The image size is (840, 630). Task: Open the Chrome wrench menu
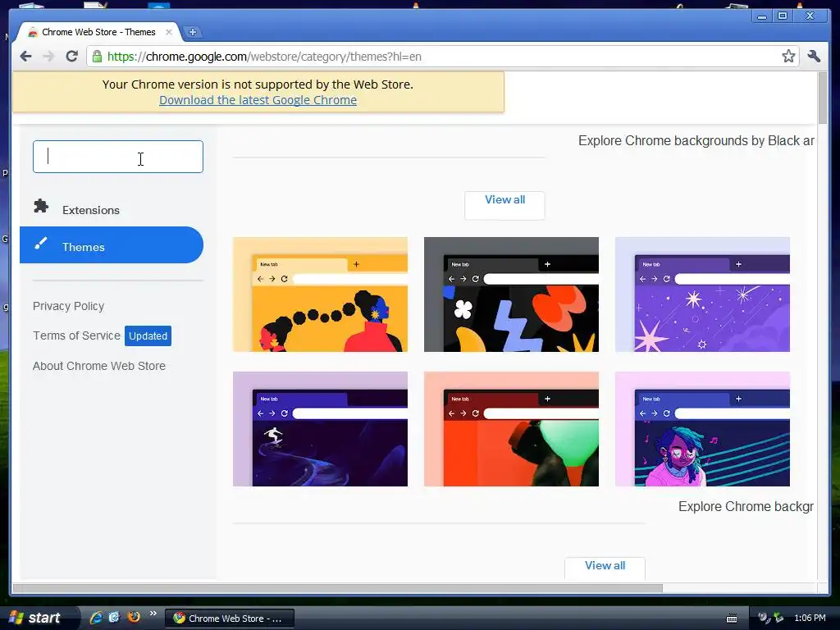tap(814, 57)
